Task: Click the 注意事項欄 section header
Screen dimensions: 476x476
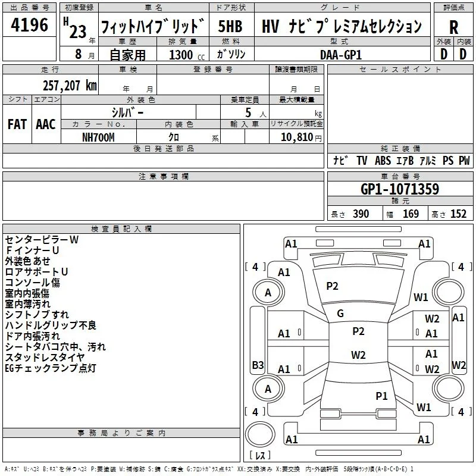Action: tap(163, 176)
